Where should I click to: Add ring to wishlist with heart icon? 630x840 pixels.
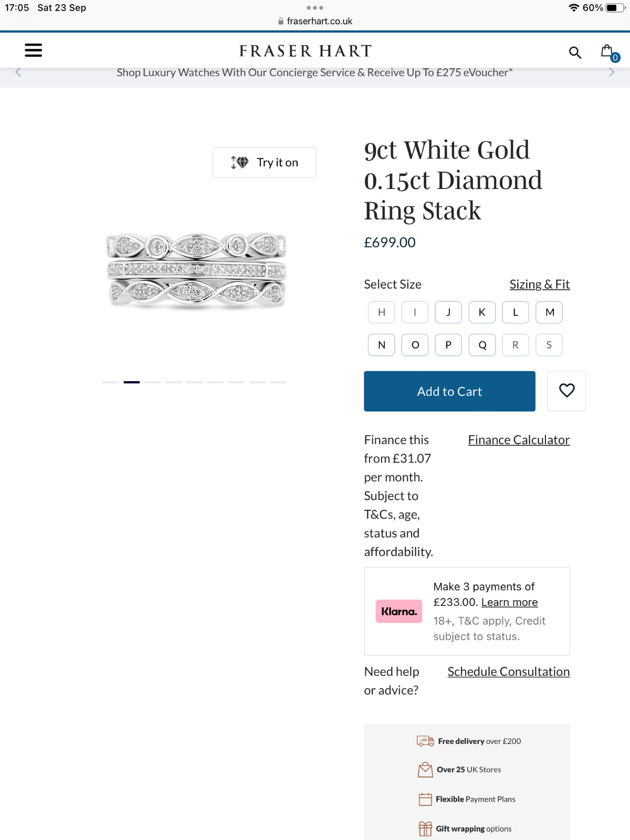coord(566,391)
